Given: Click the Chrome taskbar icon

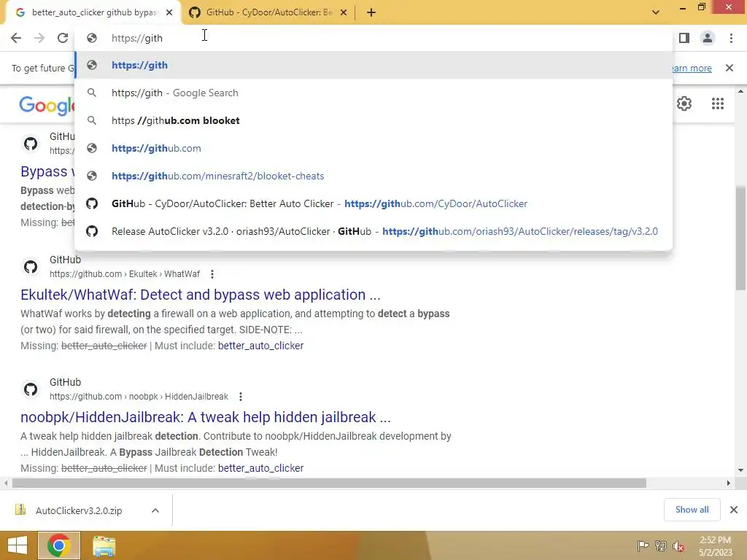Looking at the screenshot, I should pos(59,545).
